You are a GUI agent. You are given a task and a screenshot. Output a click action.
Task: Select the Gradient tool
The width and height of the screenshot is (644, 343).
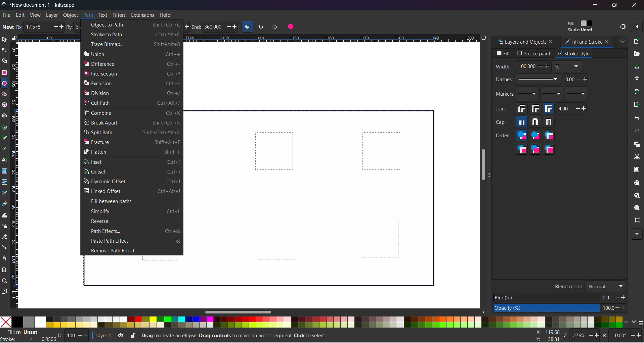[x=4, y=171]
